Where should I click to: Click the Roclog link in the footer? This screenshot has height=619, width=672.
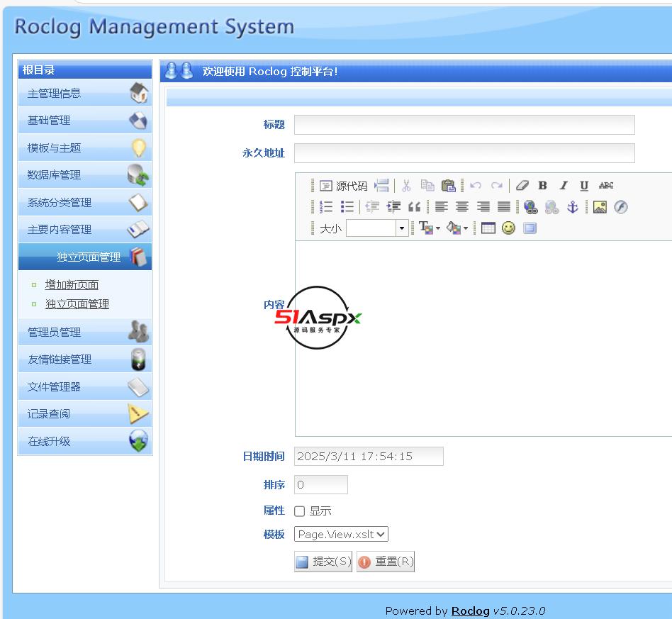[x=470, y=611]
